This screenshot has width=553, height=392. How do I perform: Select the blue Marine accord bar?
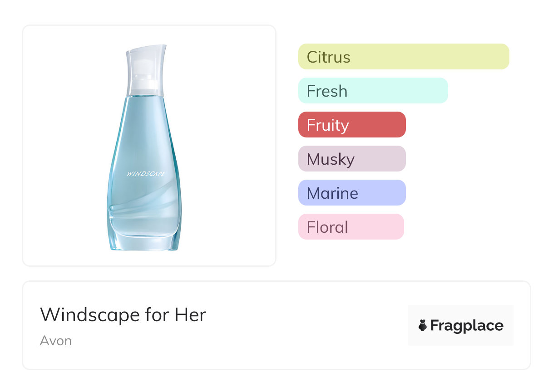[x=351, y=193]
